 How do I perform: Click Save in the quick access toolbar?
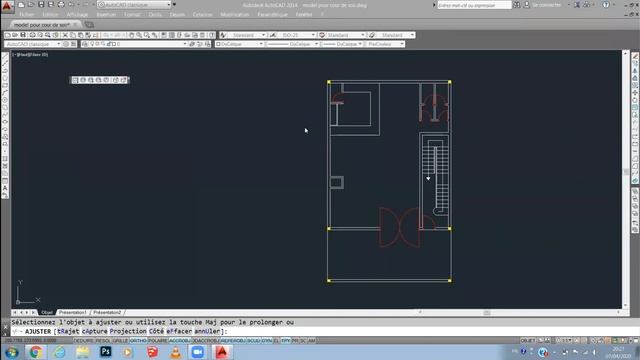(41, 4)
